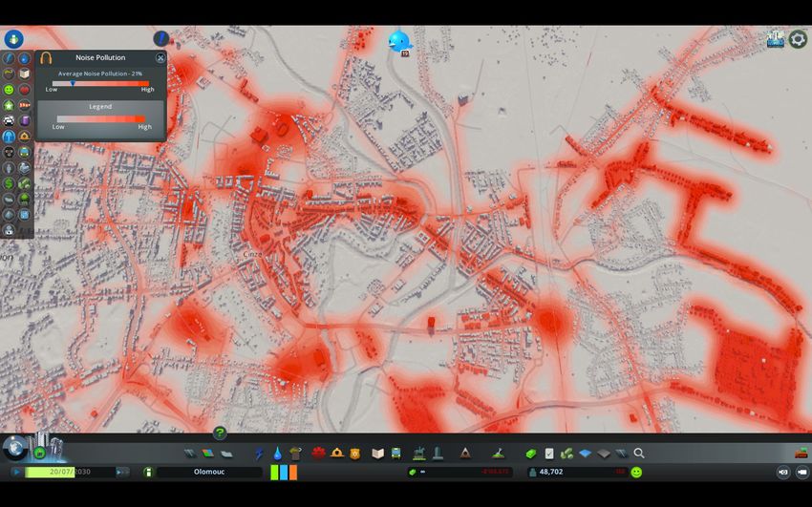Click the Olomouc city name field

[209, 472]
